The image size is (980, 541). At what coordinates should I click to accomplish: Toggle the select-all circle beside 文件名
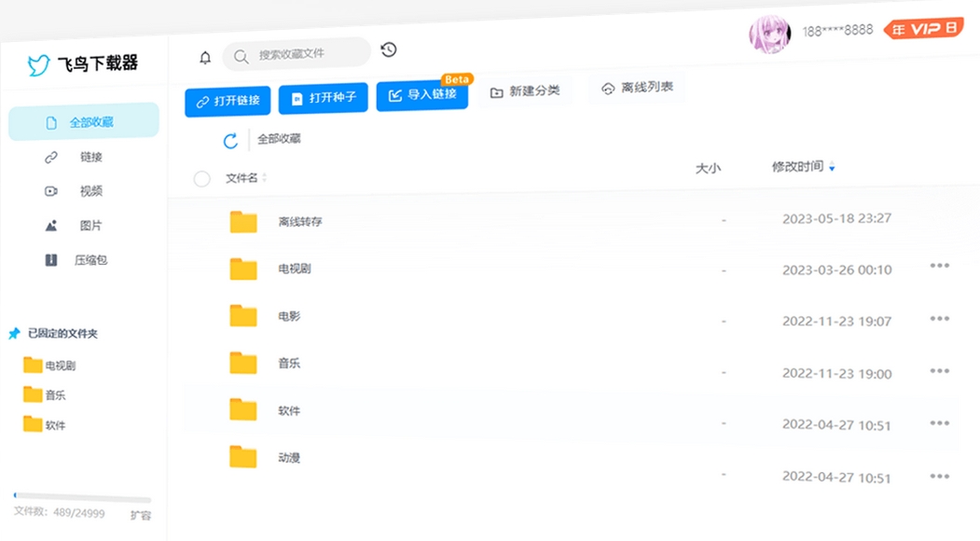(201, 178)
